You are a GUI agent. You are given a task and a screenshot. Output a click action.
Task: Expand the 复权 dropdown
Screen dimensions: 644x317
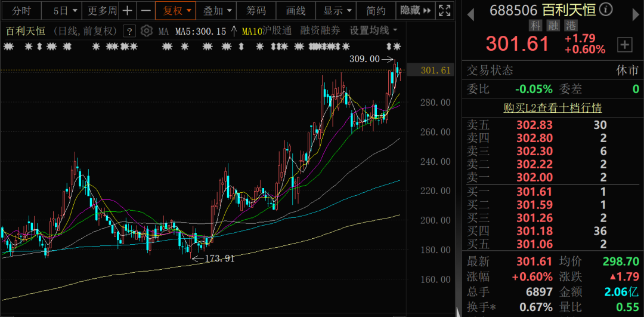click(175, 11)
